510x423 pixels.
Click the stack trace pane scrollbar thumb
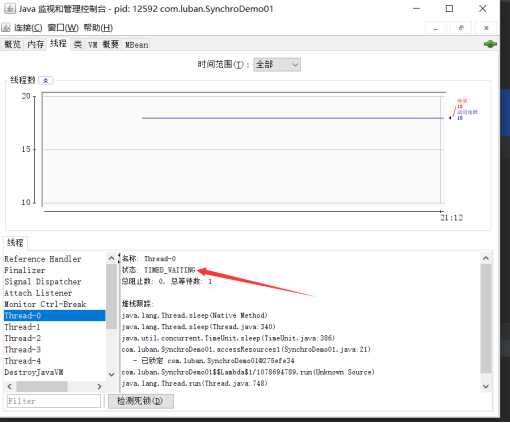(x=486, y=318)
